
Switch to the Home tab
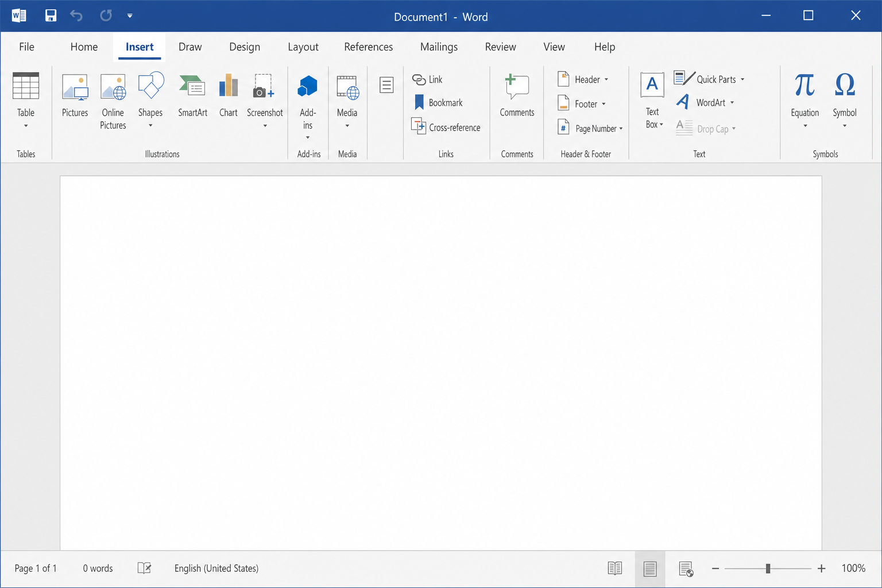point(84,47)
